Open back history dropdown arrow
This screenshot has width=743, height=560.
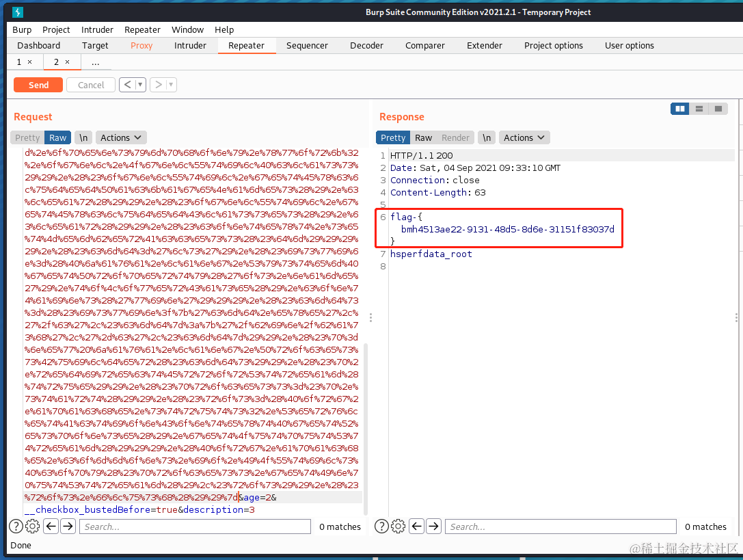(x=140, y=85)
